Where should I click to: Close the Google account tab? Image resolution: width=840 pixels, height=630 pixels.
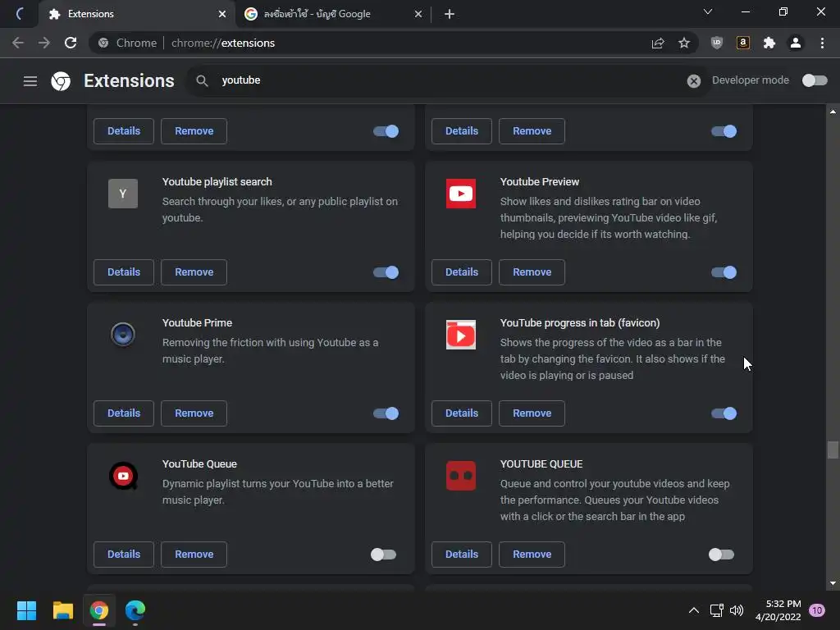(x=418, y=14)
